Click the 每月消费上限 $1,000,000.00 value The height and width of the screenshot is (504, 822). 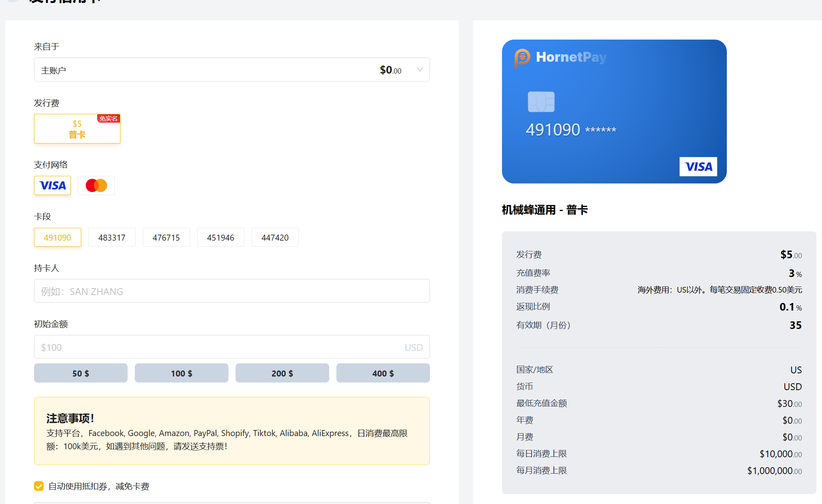[x=775, y=471]
